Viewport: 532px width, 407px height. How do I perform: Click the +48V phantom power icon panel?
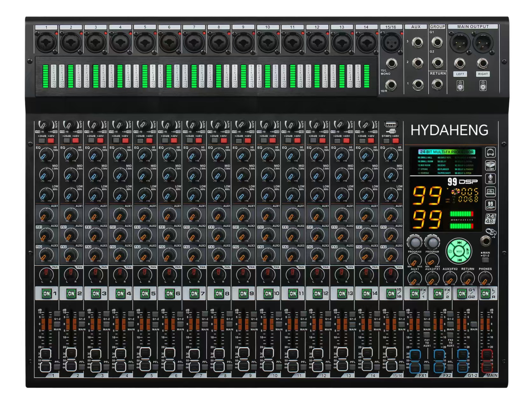490,165
